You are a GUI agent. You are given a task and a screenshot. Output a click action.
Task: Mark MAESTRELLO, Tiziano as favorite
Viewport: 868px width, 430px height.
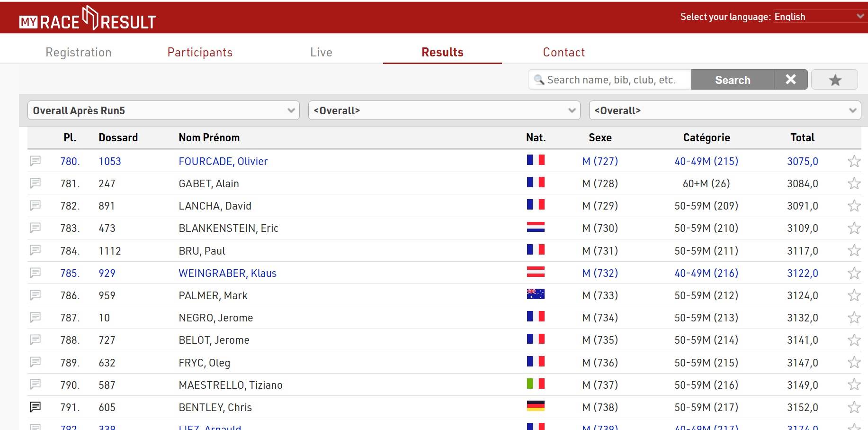tap(854, 384)
